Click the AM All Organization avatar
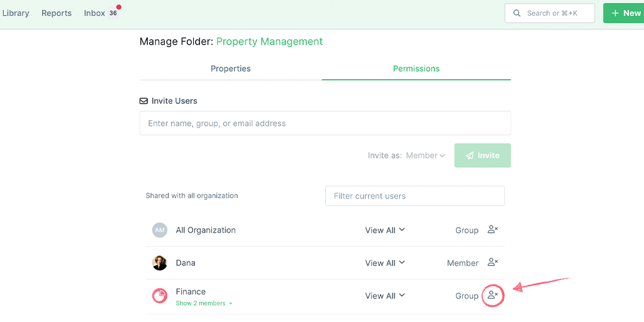This screenshot has width=644, height=322. click(x=160, y=230)
